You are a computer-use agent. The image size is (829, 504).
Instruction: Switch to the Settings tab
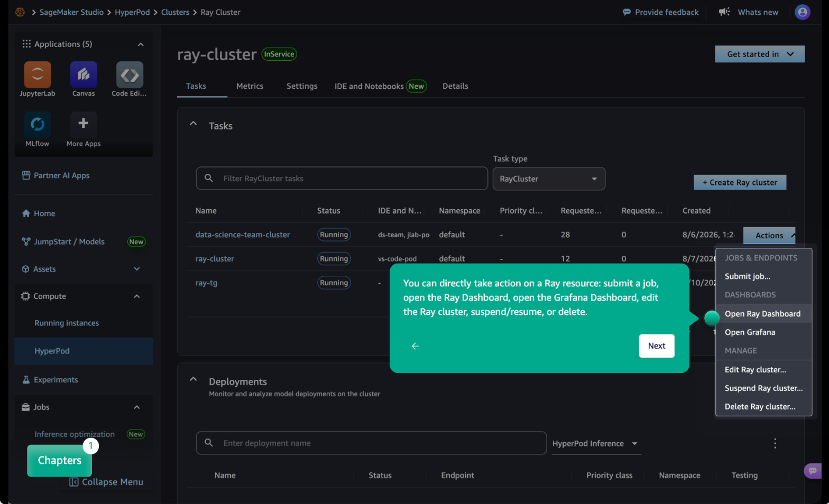coord(302,86)
